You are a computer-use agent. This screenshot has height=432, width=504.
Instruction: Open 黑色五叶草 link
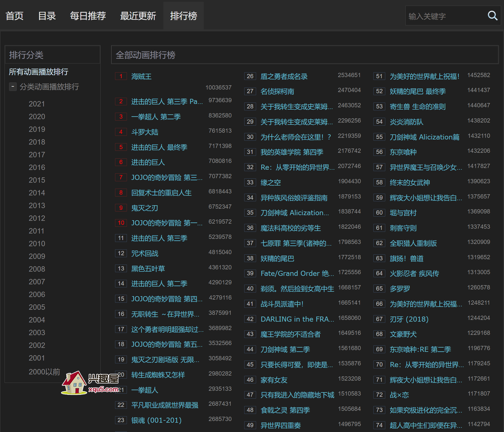click(x=148, y=269)
